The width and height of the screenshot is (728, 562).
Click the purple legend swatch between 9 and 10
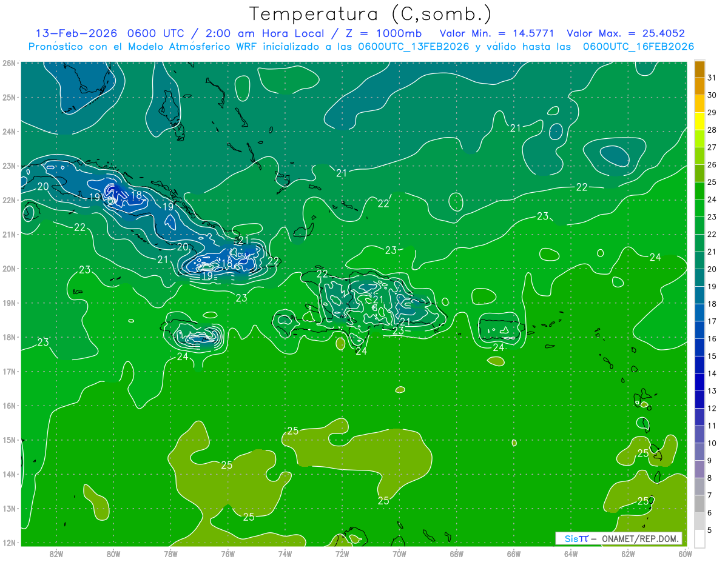coord(700,452)
